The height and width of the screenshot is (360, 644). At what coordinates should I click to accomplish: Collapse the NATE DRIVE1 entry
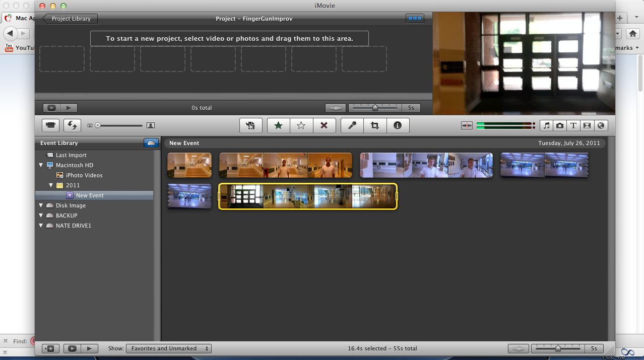pyautogui.click(x=41, y=226)
